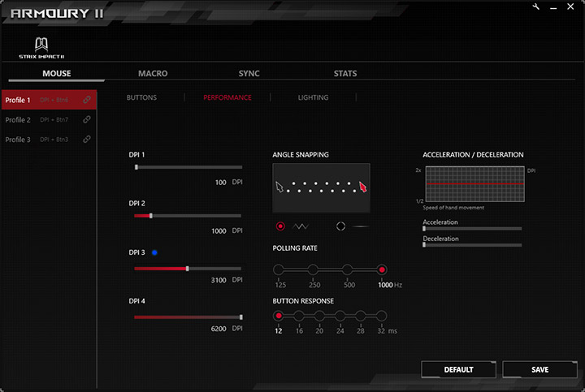
Task: Click the 'DPI + Btn6' shortcut text
Action: point(54,100)
